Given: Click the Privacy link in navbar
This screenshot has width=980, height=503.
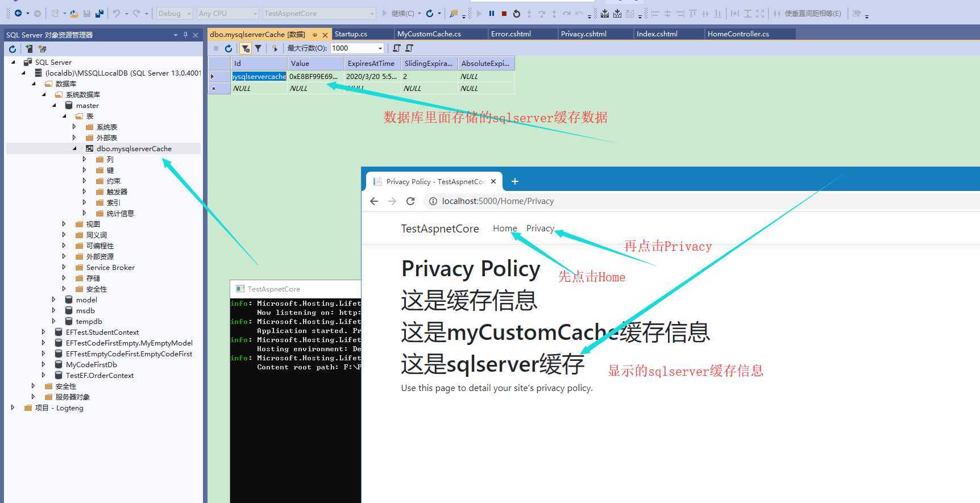Looking at the screenshot, I should point(540,228).
